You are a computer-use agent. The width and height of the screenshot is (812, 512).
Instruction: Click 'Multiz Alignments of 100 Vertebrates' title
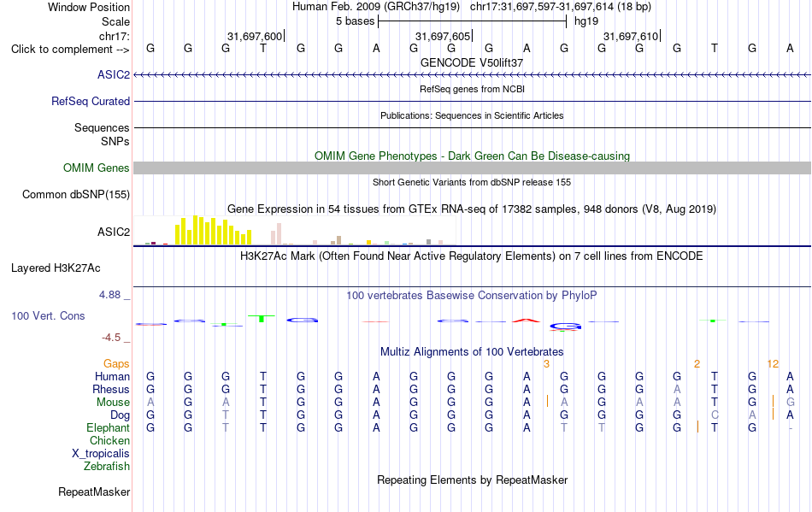(x=472, y=352)
